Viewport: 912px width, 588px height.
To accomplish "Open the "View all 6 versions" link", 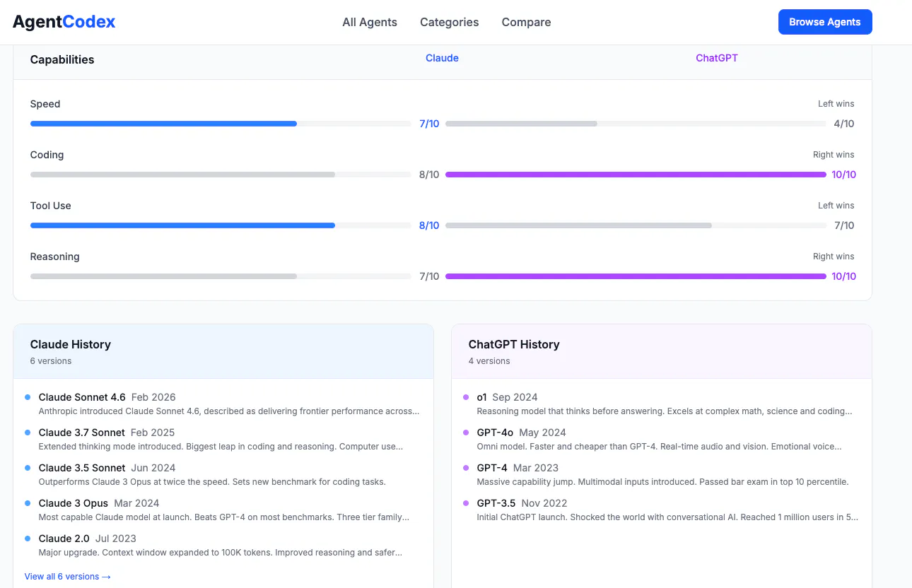I will click(x=68, y=577).
